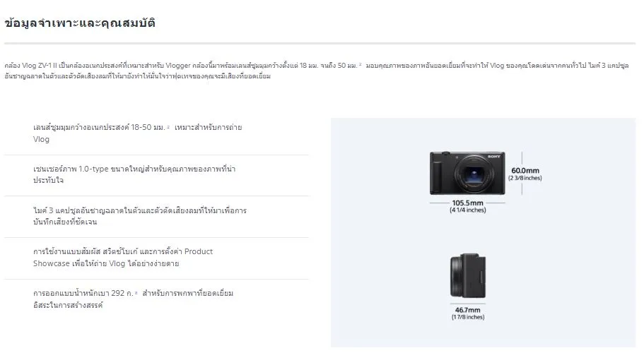Screen dimensions: 644x353
Task: Click the front view camera image
Action: click(x=467, y=173)
